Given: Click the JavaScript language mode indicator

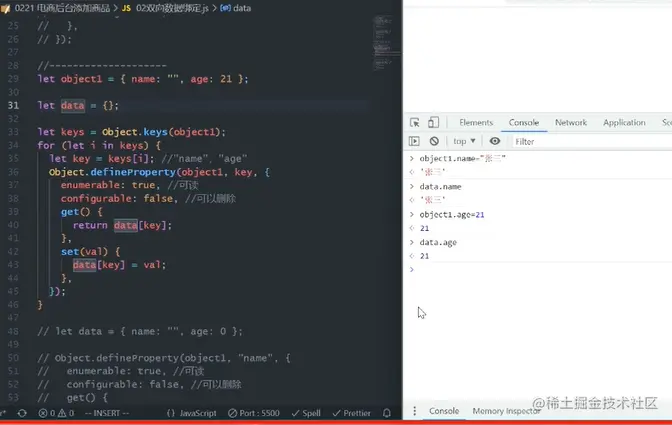Looking at the screenshot, I should coord(192,413).
